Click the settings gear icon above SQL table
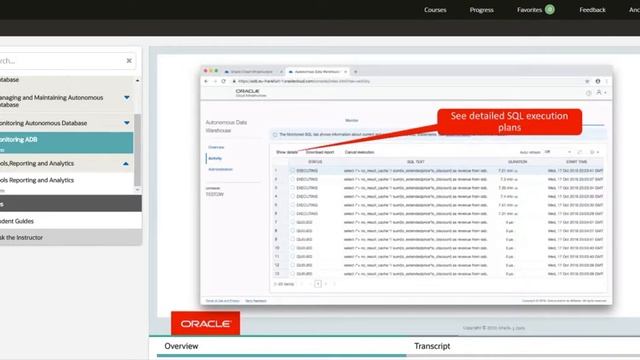This screenshot has width=640, height=360. click(592, 152)
